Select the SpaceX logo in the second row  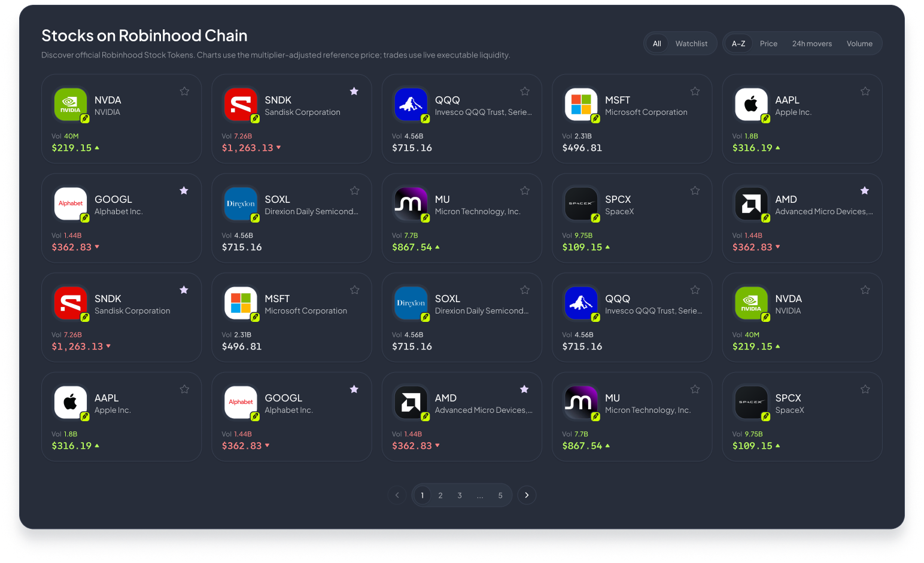581,204
